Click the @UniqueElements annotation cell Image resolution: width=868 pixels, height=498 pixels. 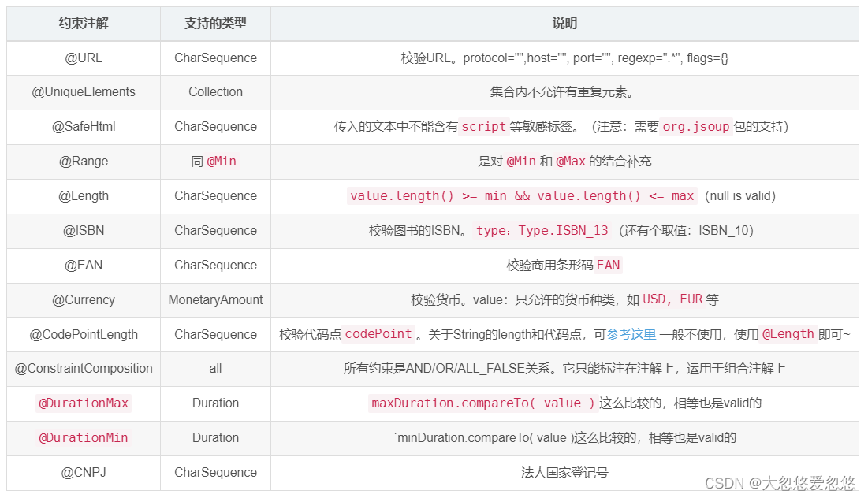(x=84, y=92)
